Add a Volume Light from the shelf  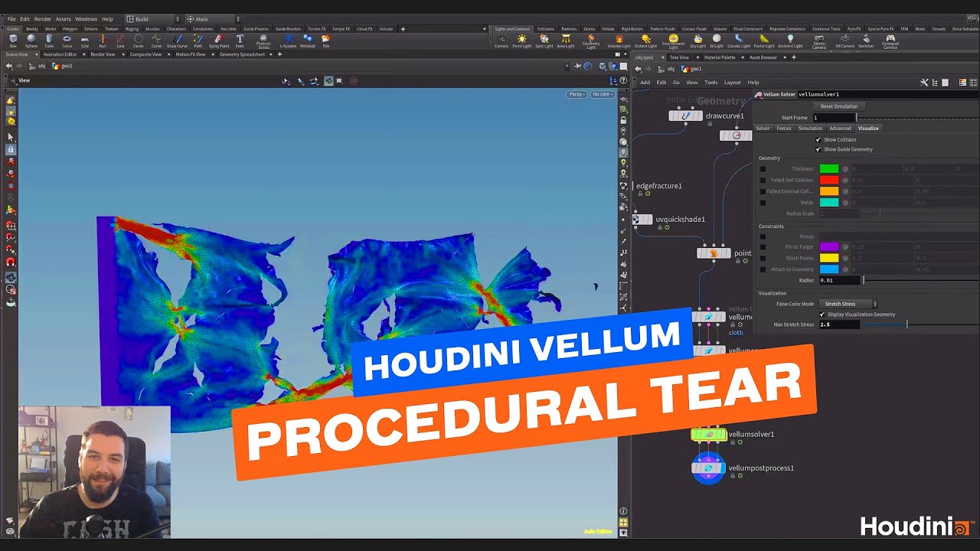[x=619, y=41]
